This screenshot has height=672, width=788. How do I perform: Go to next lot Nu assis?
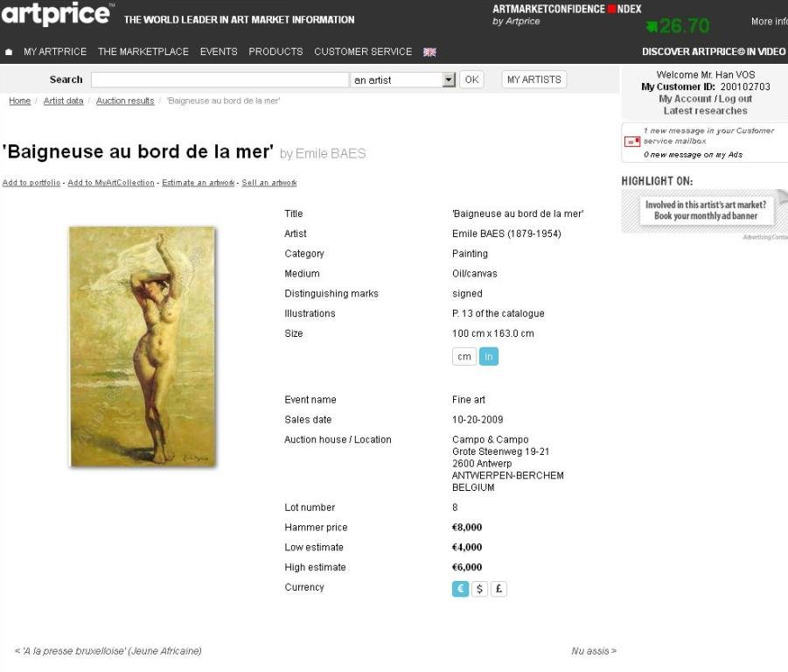pos(594,651)
